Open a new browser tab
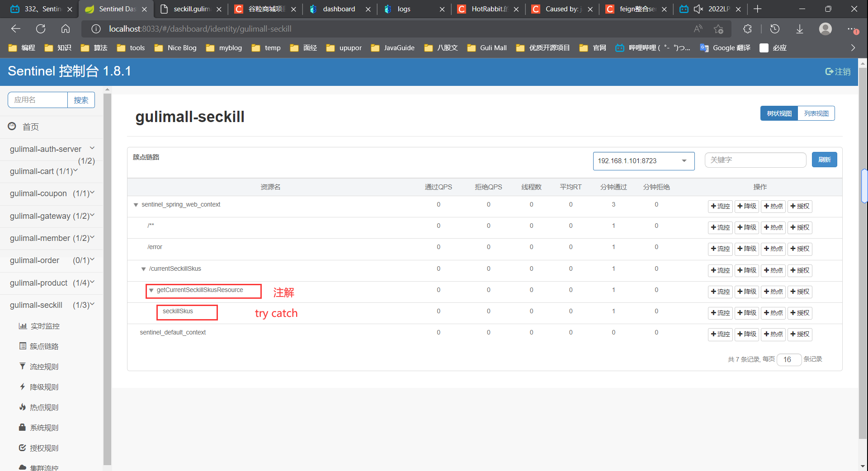Screen dimensions: 868x471 pos(758,9)
